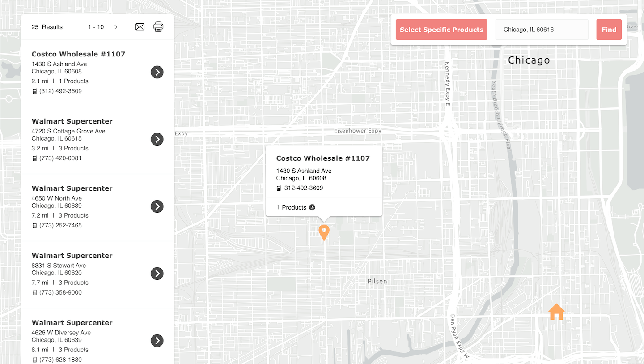Call (773) 358-9000 from the list
Screen dimensions: 644x364
60,293
